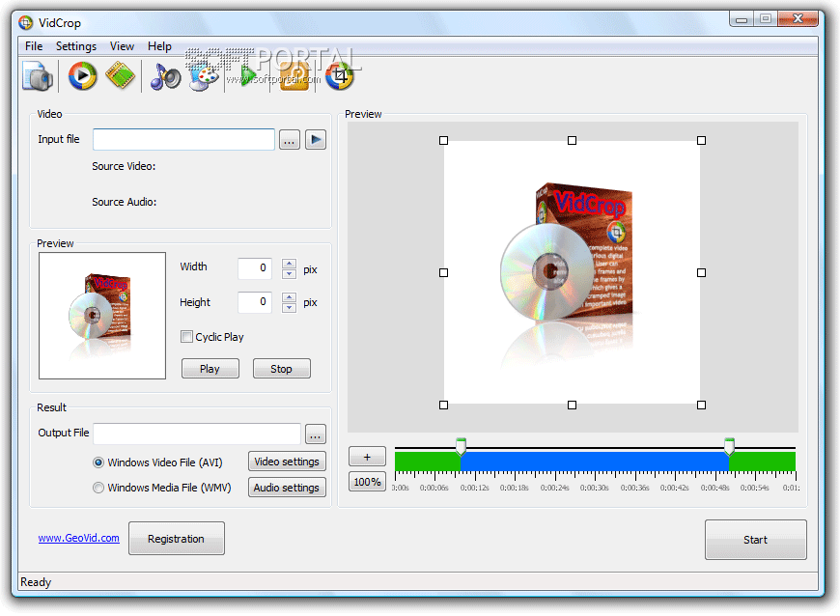Viewport: 840px width, 616px height.
Task: Focus the Input file text field
Action: [183, 139]
